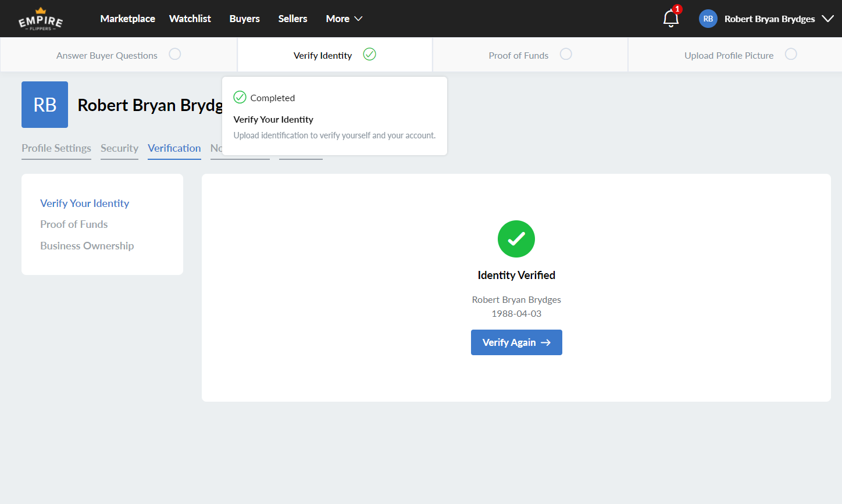Viewport: 842px width, 504px height.
Task: Click the large RB profile picture tile
Action: coord(45,105)
